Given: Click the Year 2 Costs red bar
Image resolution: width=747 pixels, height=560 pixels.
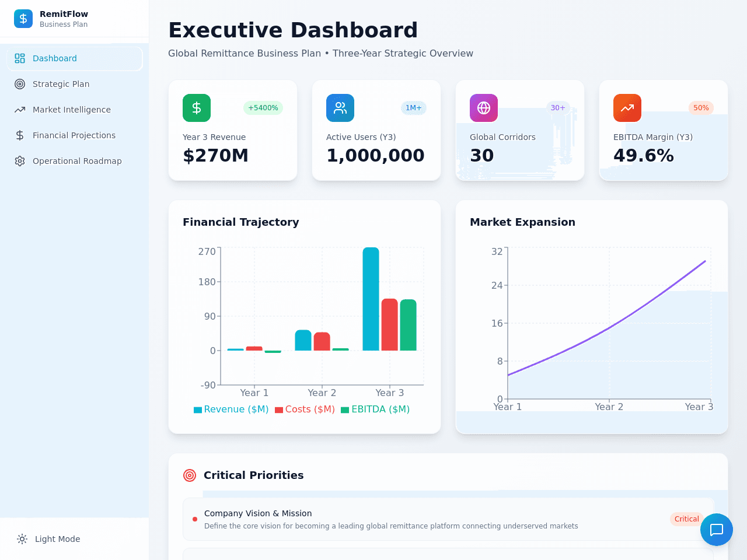Looking at the screenshot, I should point(322,342).
